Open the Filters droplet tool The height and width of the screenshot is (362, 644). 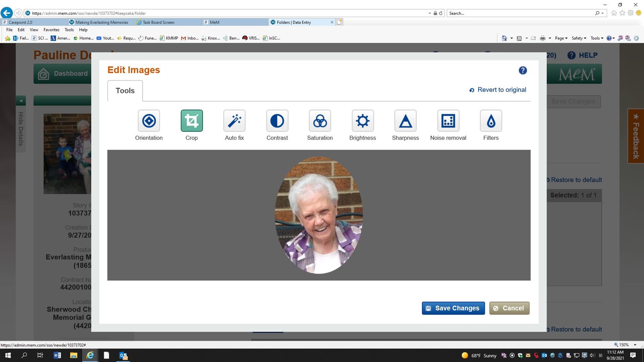[491, 121]
